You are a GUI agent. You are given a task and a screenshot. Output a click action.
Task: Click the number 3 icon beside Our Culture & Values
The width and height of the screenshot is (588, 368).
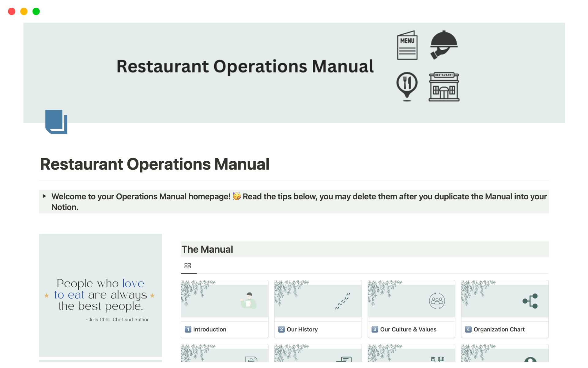[375, 329]
